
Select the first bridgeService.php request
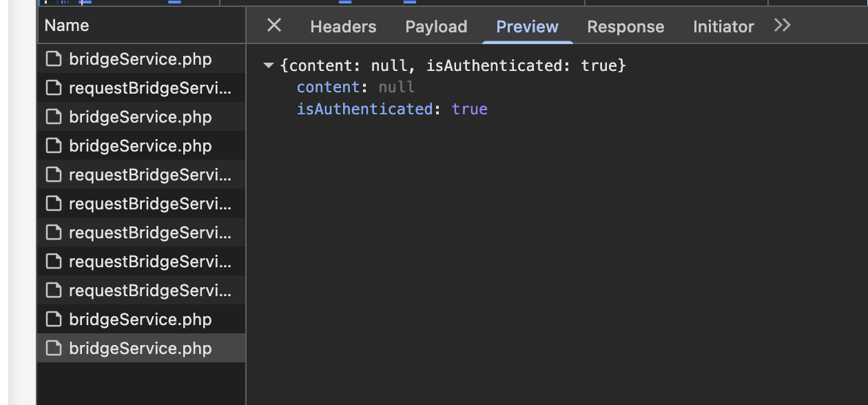point(141,59)
